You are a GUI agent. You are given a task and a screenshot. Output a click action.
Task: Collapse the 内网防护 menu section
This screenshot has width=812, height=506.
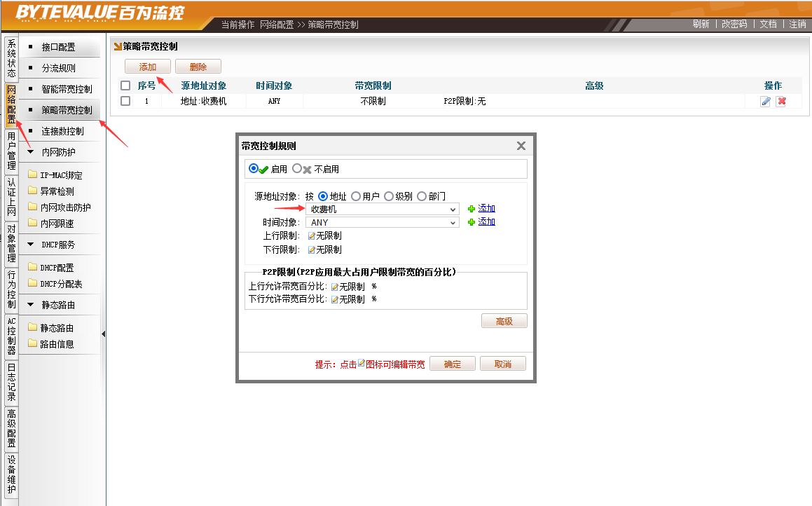point(30,152)
